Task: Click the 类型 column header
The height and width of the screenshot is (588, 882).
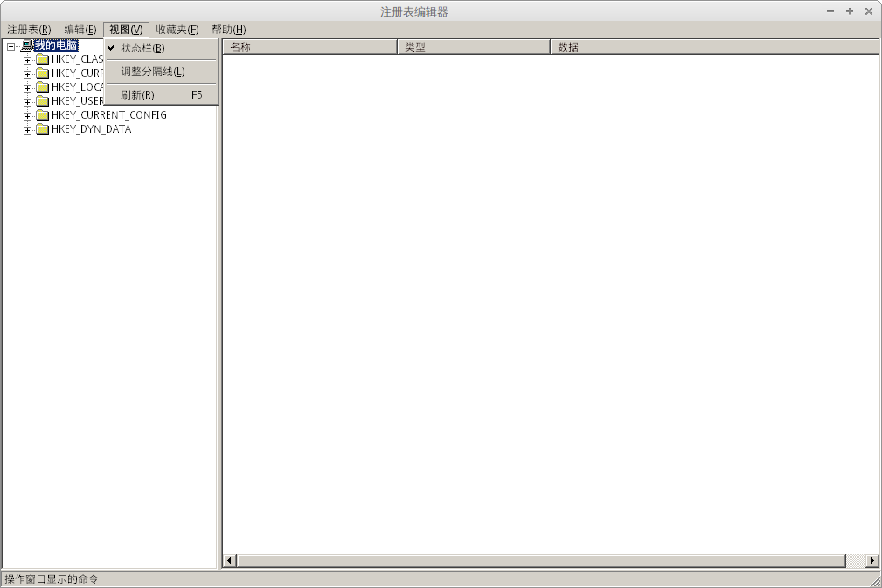Action: (474, 47)
